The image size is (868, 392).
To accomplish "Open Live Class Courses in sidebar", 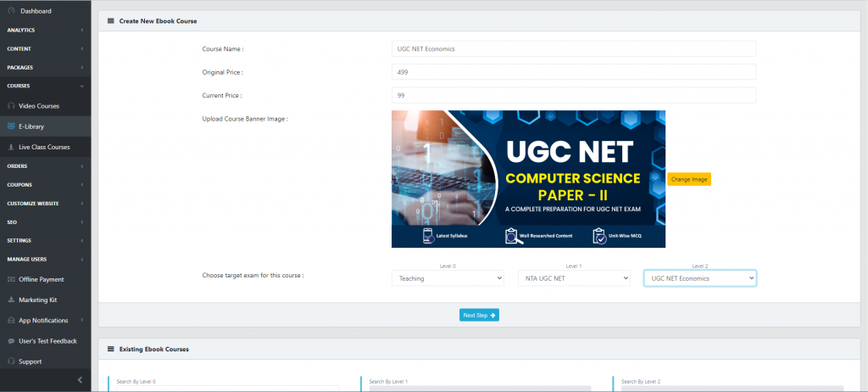I will click(46, 147).
